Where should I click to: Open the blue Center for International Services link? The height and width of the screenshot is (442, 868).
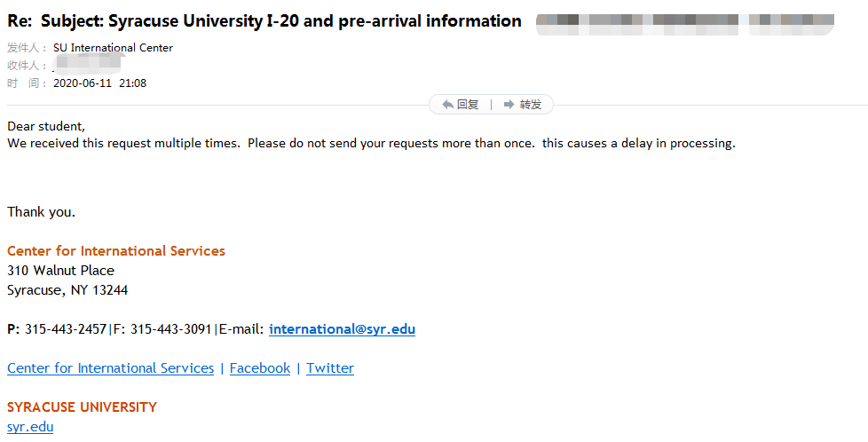point(110,368)
